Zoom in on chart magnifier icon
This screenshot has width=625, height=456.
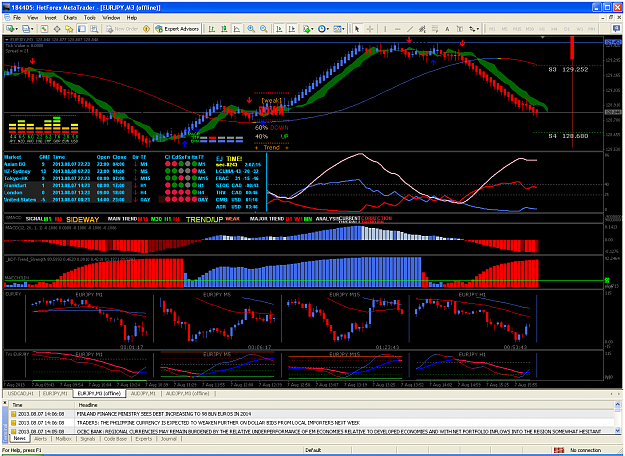click(251, 29)
